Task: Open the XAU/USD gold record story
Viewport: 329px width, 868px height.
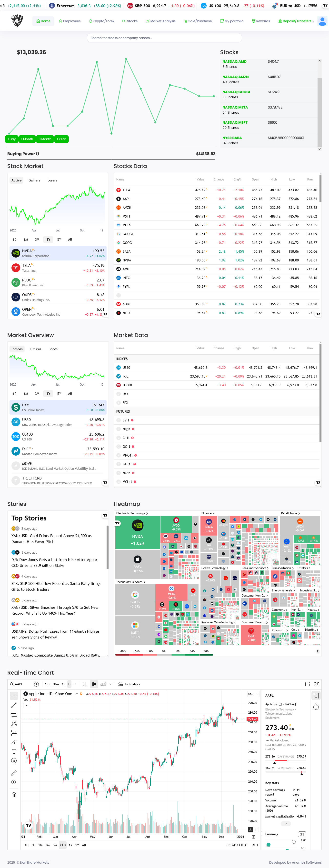Action: click(51, 539)
